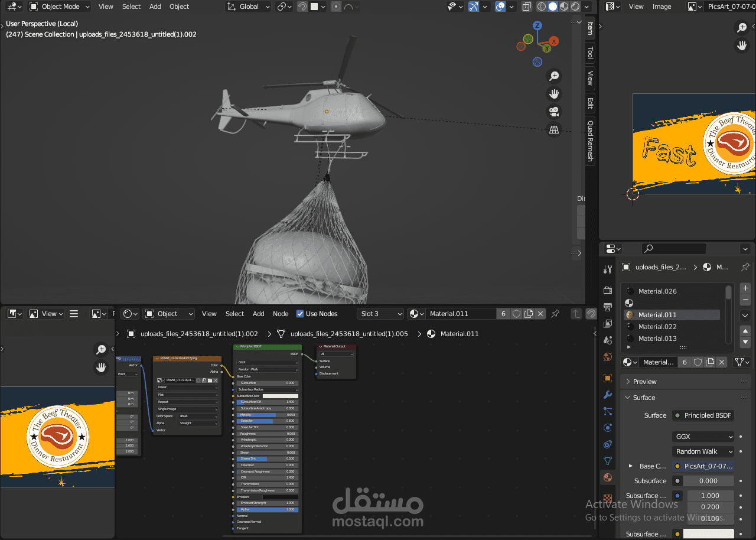
Task: Expand Base Color disclosure triangle
Action: (631, 466)
